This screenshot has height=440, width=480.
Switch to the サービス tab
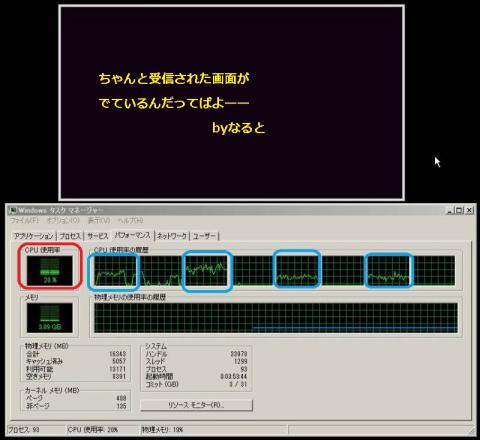[98, 236]
